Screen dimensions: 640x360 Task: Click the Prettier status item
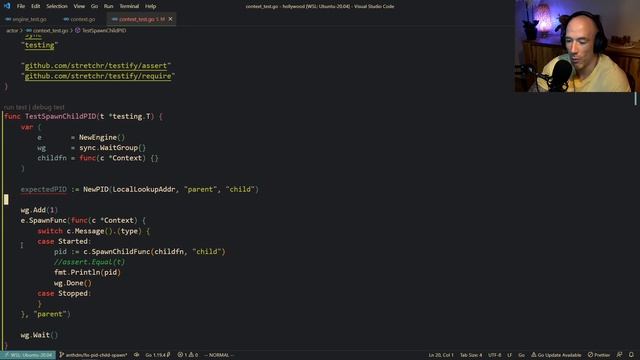click(599, 355)
